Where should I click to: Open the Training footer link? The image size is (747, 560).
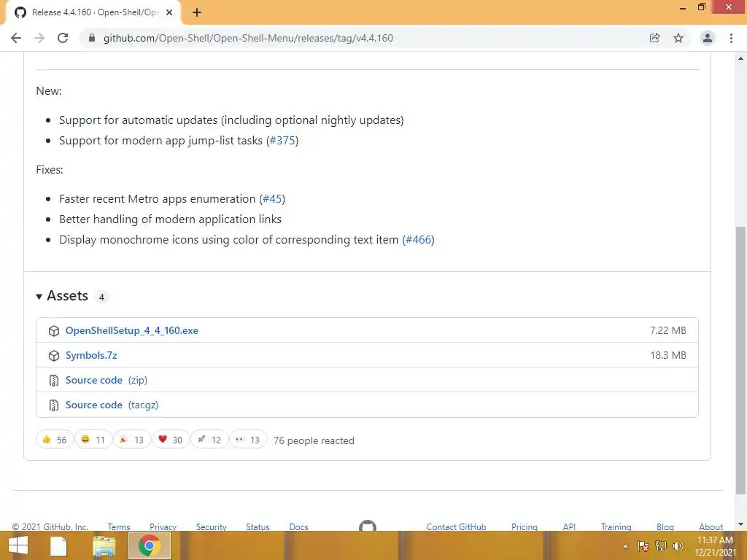click(616, 526)
